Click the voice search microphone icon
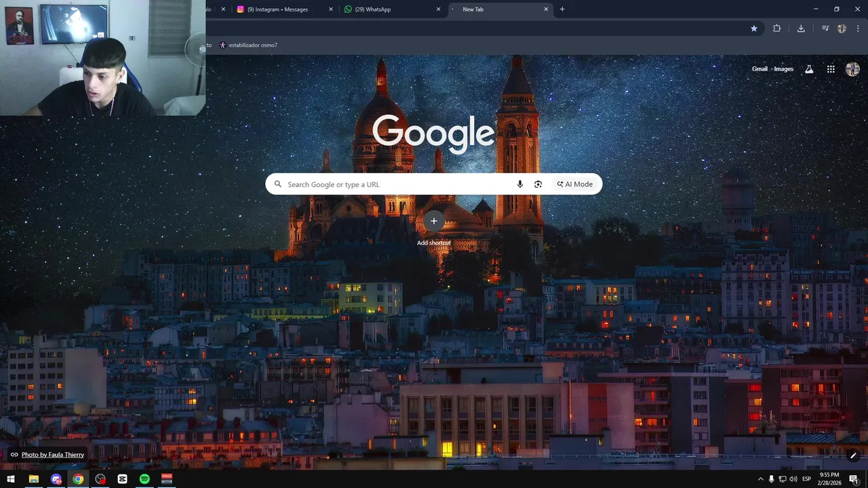Image resolution: width=868 pixels, height=488 pixels. click(520, 184)
